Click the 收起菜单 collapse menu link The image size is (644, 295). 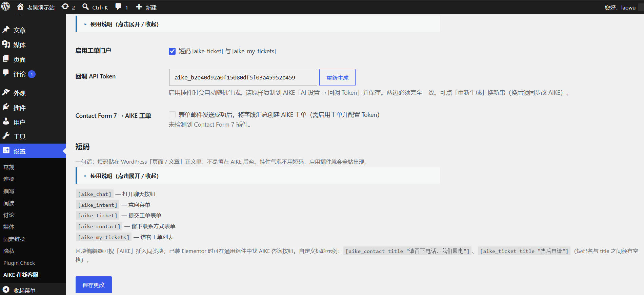click(x=24, y=291)
